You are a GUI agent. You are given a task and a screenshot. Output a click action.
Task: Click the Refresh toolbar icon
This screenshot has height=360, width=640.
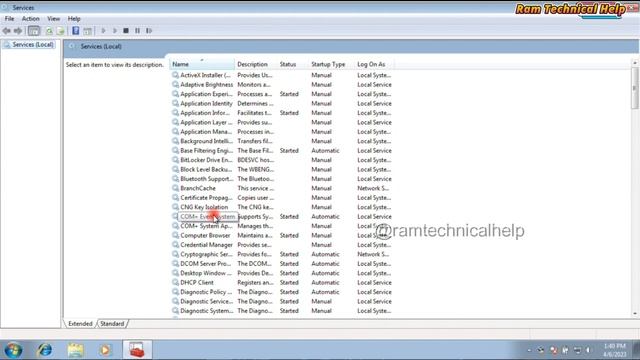[x=49, y=31]
